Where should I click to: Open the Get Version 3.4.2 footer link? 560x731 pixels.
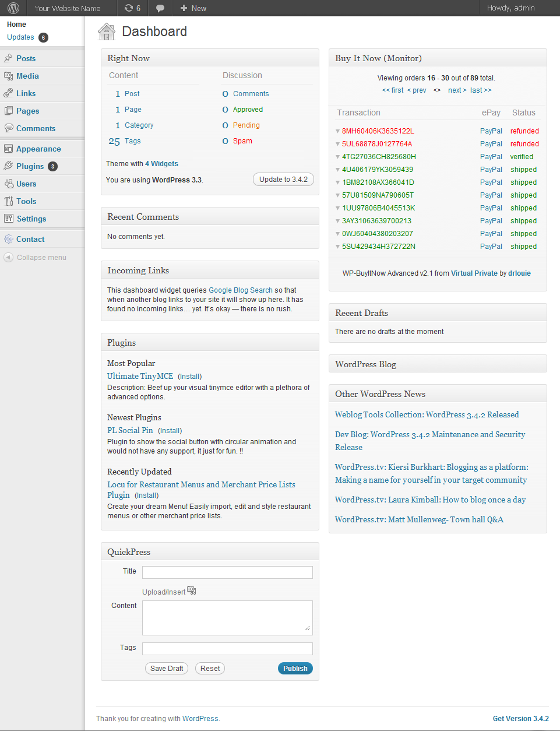[521, 719]
